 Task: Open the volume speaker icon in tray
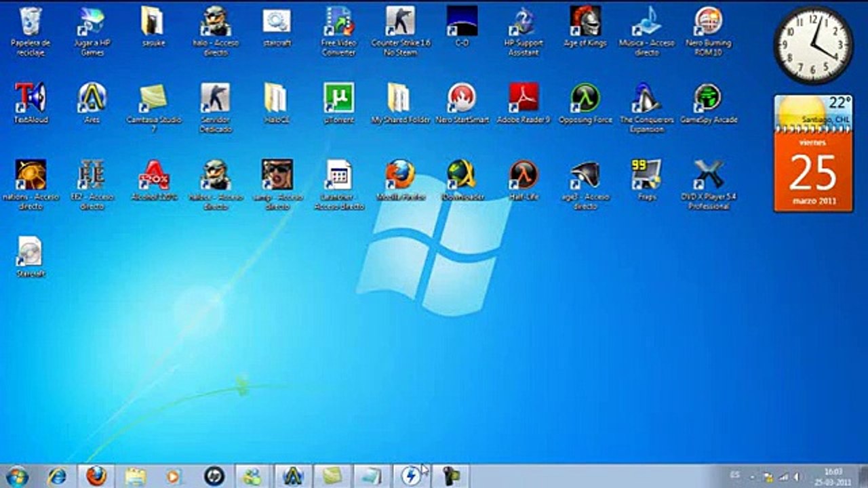[798, 476]
